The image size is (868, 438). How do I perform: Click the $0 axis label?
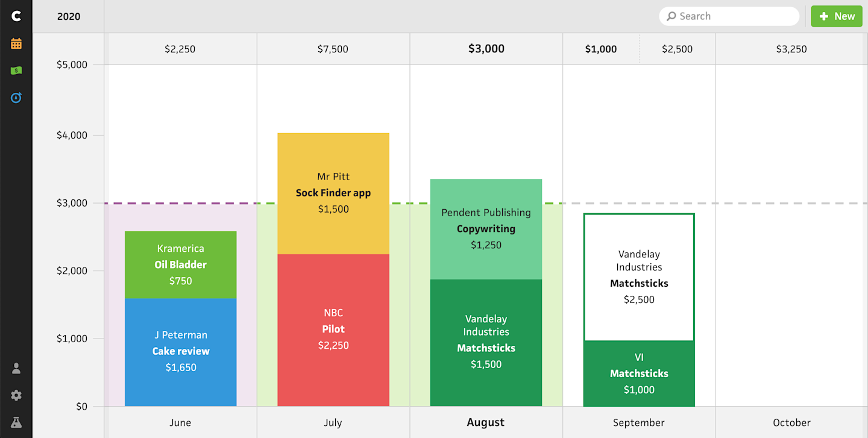point(82,406)
